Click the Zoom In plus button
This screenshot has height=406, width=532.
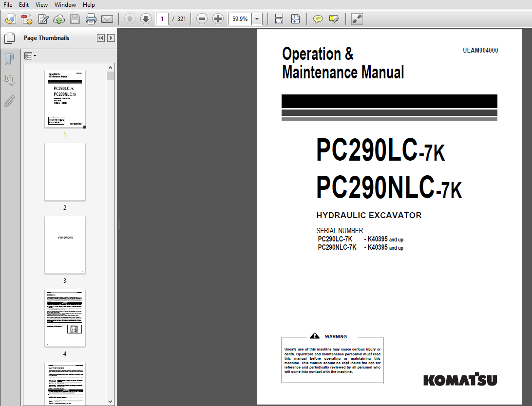(x=218, y=19)
